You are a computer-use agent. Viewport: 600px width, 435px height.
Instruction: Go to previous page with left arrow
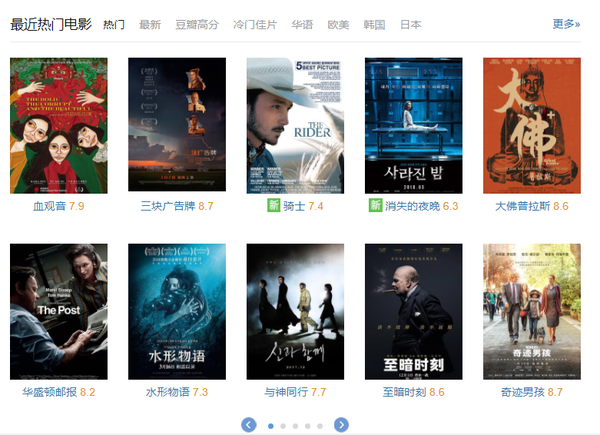[249, 425]
